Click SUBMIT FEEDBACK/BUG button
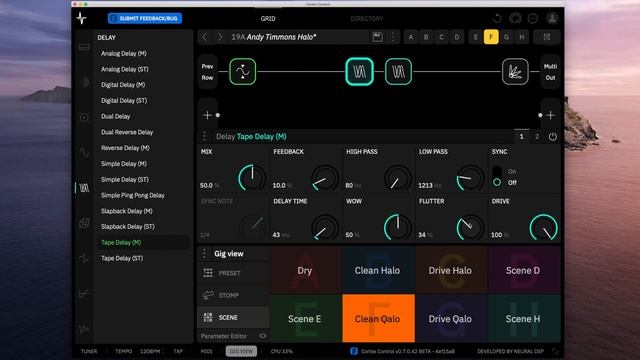This screenshot has height=360, width=640. click(x=145, y=18)
